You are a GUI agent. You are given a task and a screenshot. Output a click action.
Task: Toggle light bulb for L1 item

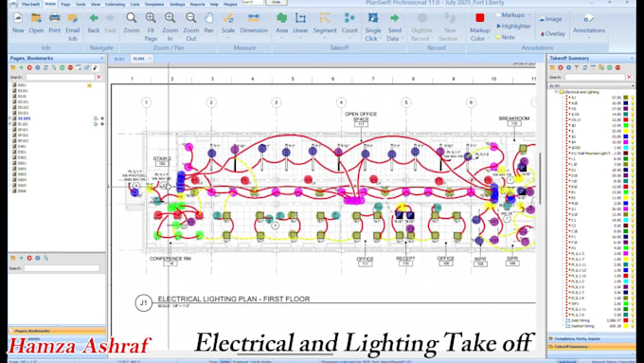coord(633,158)
